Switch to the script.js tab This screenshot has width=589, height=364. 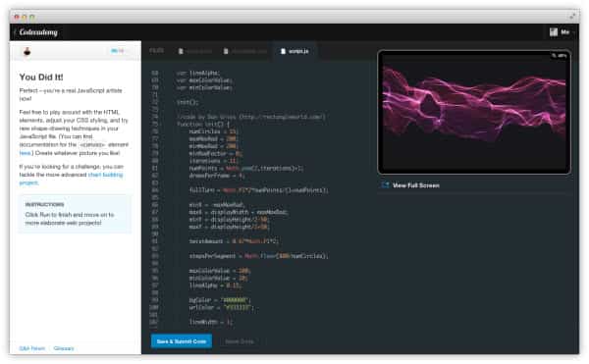point(294,51)
